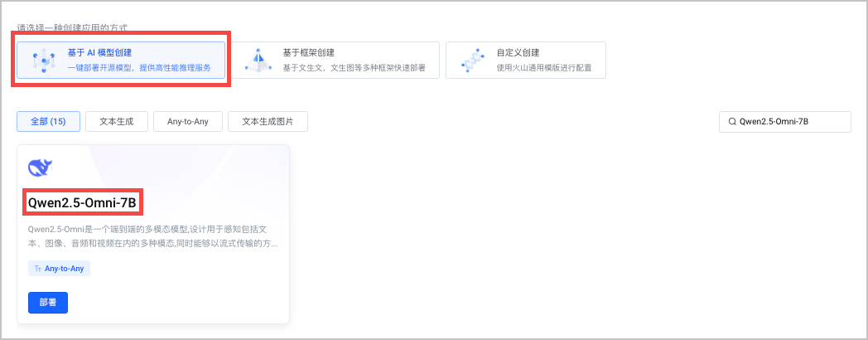Click the 使用火山通用模版进行配置 subtitle text
Image resolution: width=868 pixels, height=340 pixels.
[544, 68]
